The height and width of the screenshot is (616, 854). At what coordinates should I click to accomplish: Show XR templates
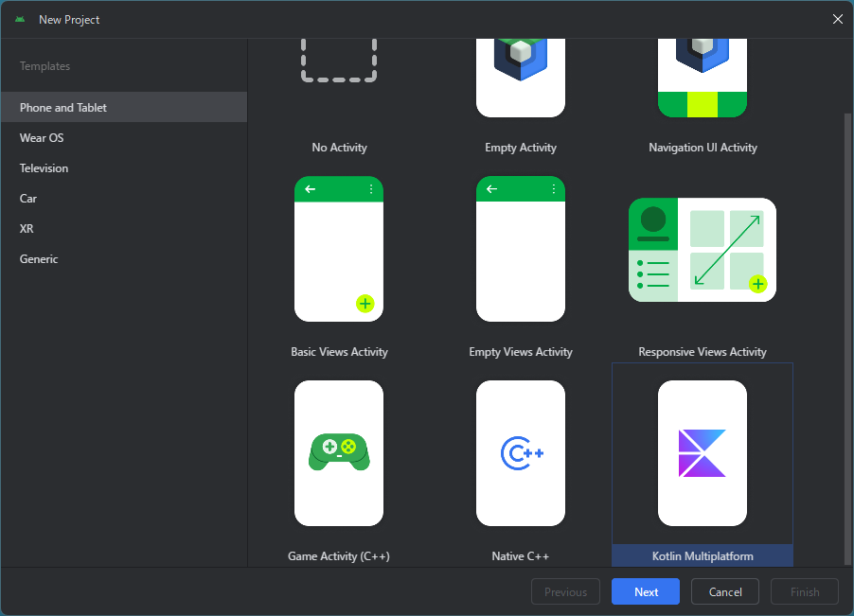[x=124, y=229]
